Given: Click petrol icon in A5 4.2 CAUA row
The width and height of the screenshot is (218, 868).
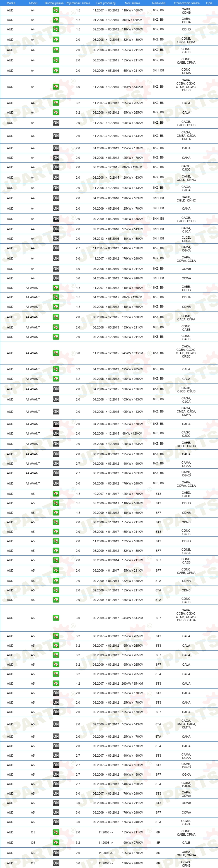Looking at the screenshot, I should [56, 683].
